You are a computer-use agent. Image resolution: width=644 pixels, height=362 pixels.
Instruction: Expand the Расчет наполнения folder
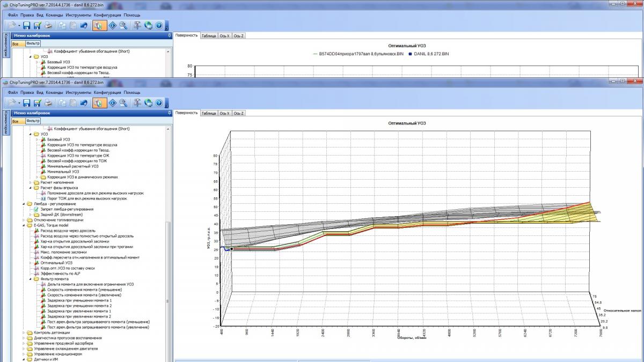tap(30, 182)
